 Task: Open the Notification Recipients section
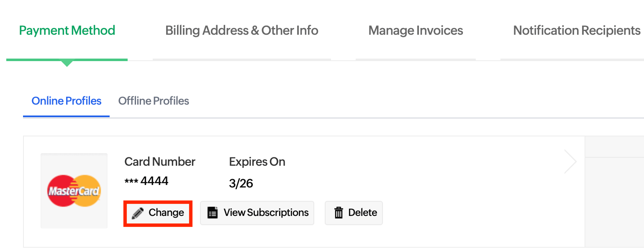click(576, 30)
